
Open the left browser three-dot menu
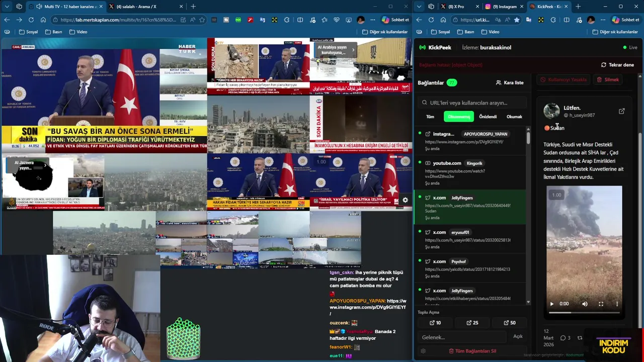[373, 20]
